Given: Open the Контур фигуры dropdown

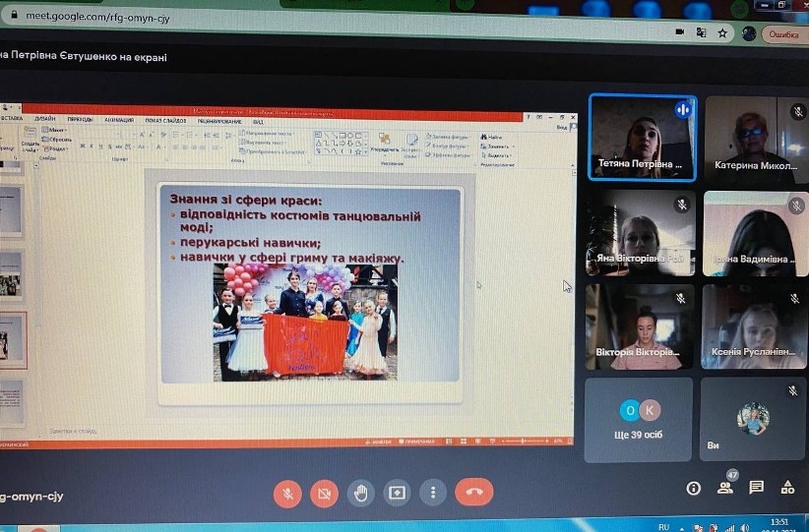Looking at the screenshot, I should (x=448, y=146).
